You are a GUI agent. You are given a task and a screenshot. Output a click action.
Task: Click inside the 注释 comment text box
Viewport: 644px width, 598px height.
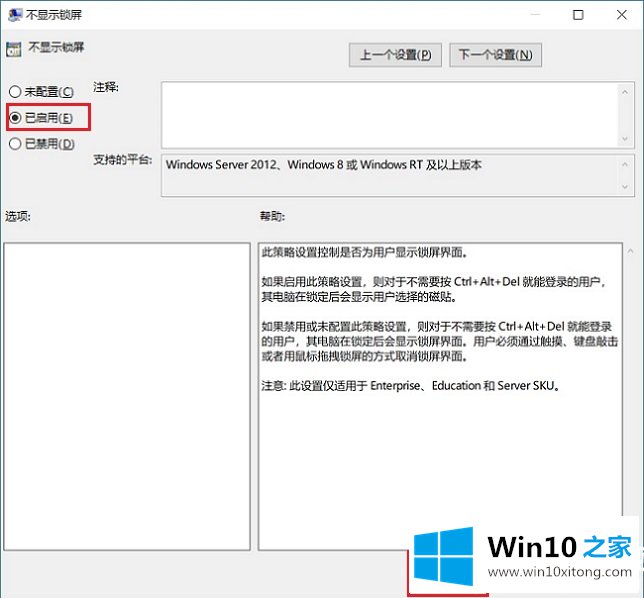(390, 115)
